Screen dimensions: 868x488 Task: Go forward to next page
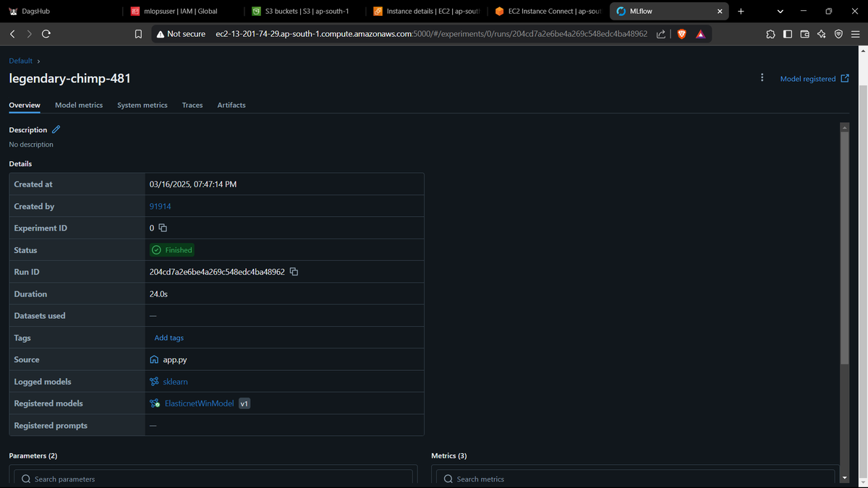coord(29,34)
